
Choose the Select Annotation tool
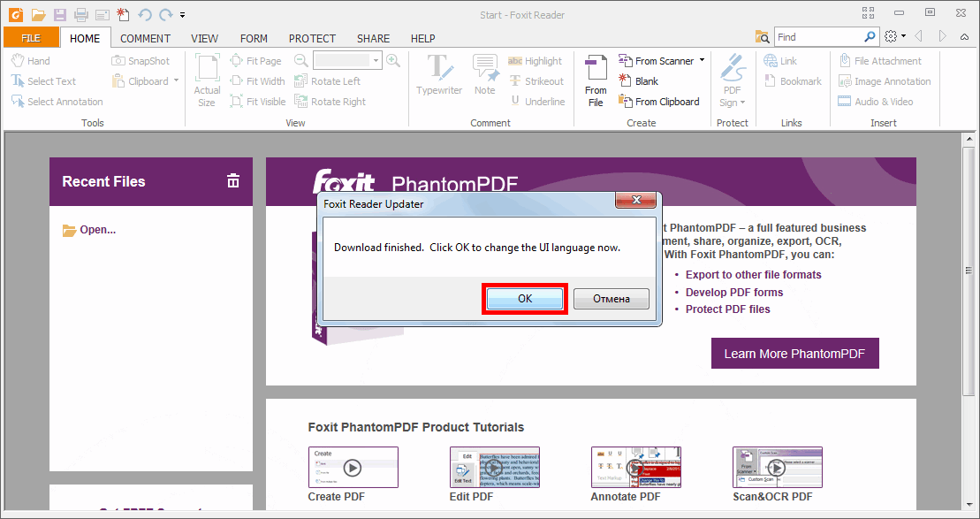coord(57,102)
